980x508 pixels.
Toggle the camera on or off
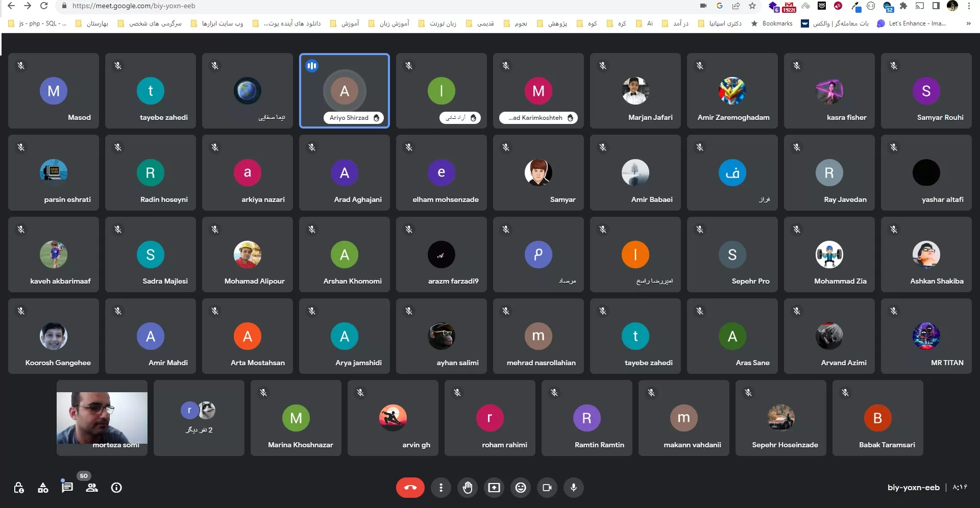coord(547,488)
